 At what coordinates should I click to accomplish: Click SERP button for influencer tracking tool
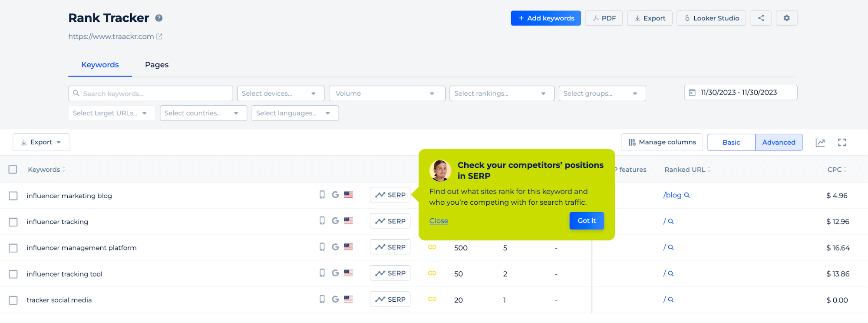(390, 273)
